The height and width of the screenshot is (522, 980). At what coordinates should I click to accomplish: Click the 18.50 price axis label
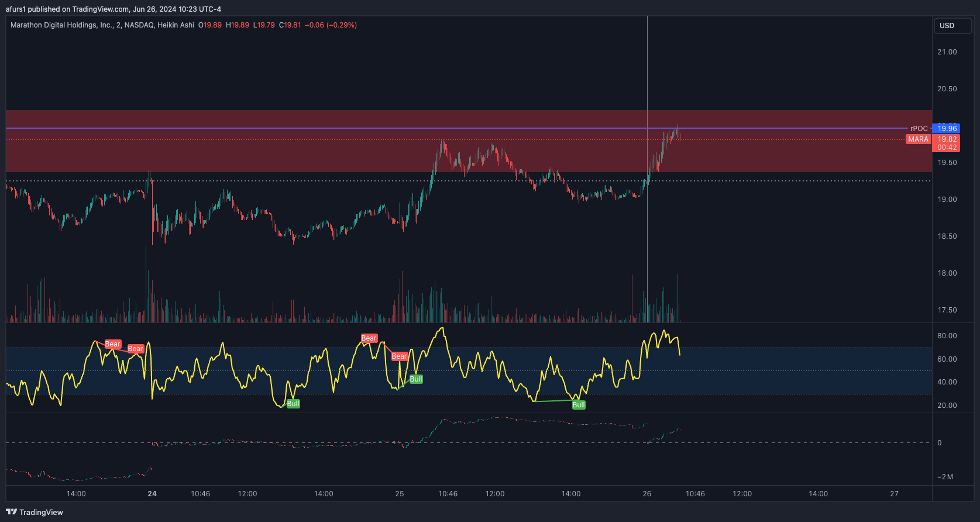click(947, 236)
